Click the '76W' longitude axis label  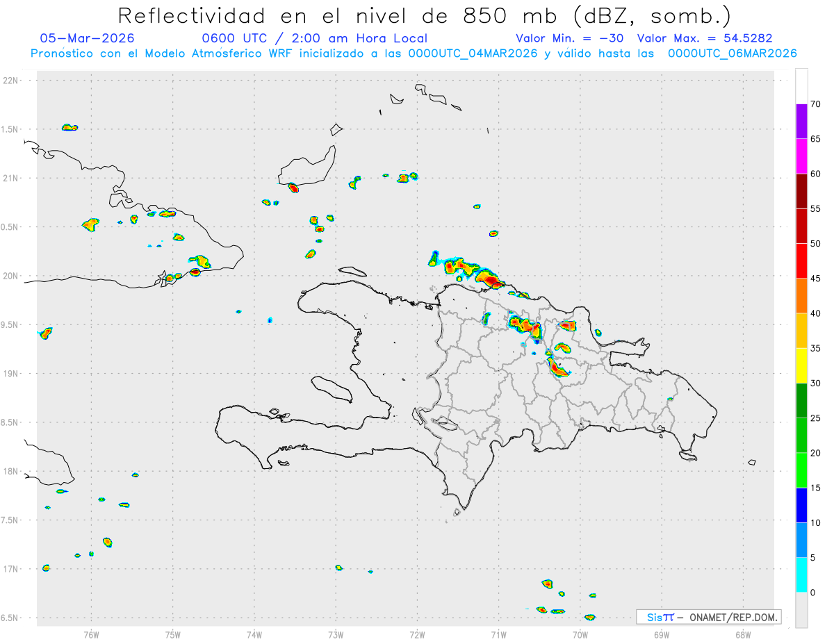coord(91,634)
